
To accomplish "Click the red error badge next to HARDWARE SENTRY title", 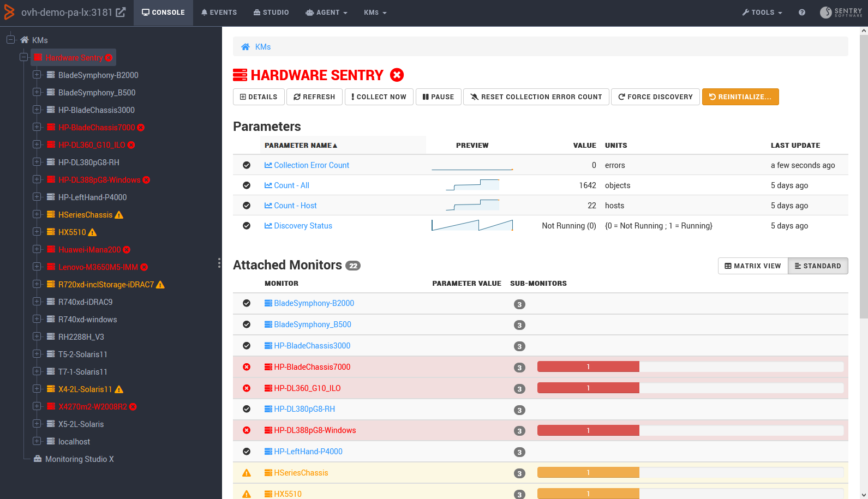I will coord(397,75).
